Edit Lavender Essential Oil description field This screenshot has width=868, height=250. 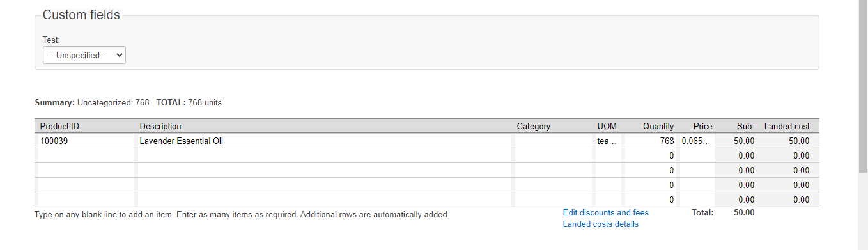325,141
